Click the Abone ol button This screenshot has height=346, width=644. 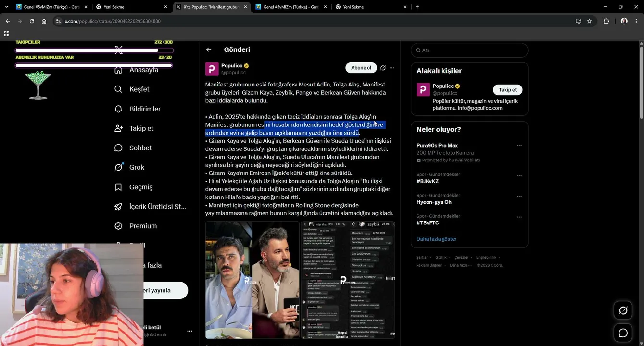pos(361,68)
